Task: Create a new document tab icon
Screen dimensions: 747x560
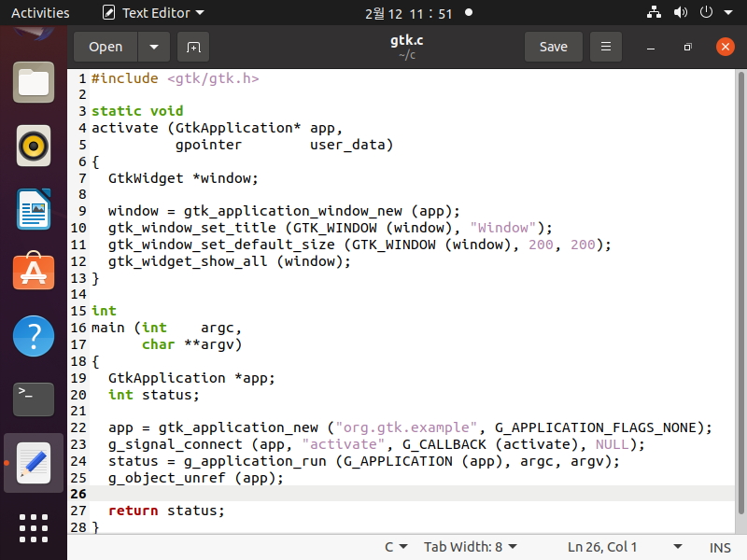Action: click(x=193, y=47)
